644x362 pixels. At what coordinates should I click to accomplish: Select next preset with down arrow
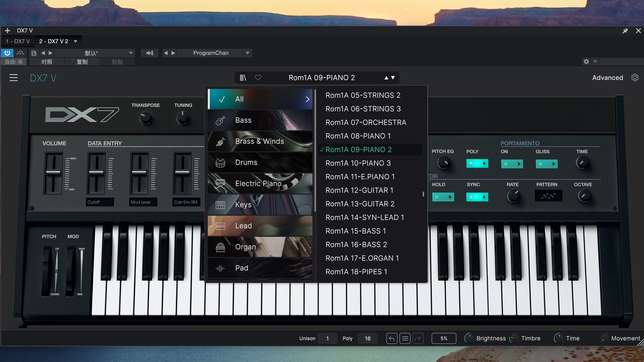click(393, 78)
